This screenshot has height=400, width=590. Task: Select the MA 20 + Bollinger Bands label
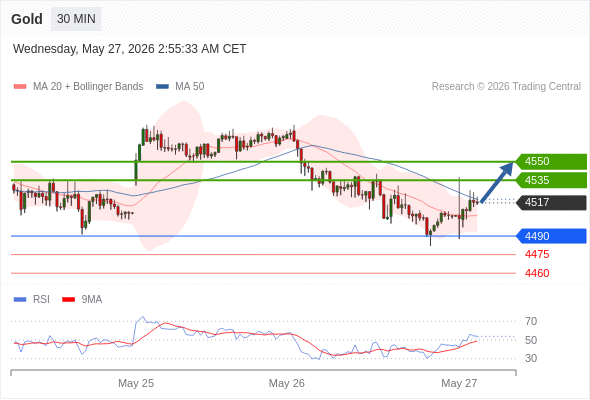[88, 87]
